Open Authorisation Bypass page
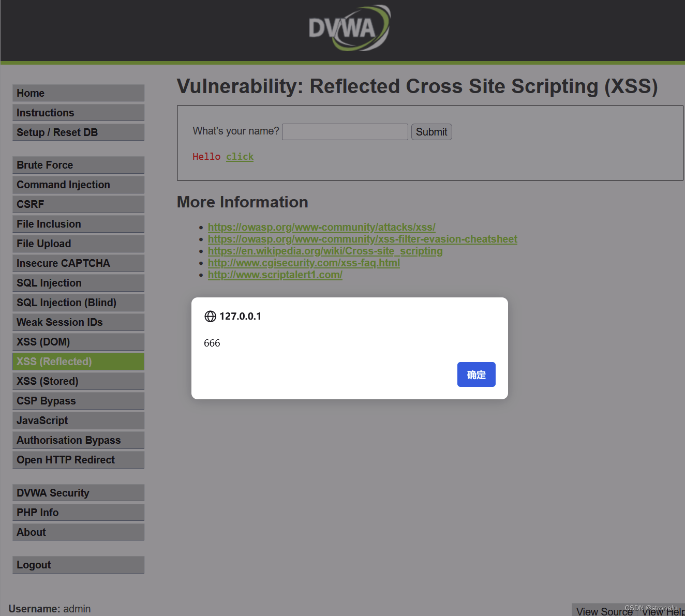 point(78,440)
